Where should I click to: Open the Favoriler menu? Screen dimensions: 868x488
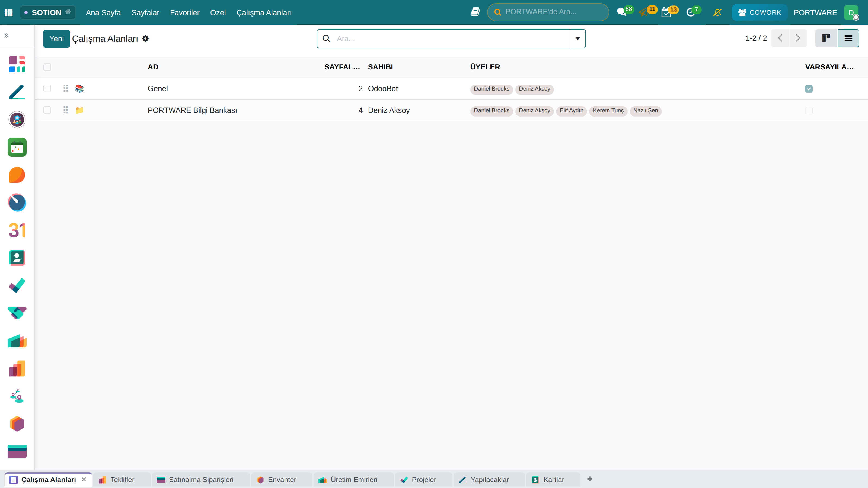point(185,12)
